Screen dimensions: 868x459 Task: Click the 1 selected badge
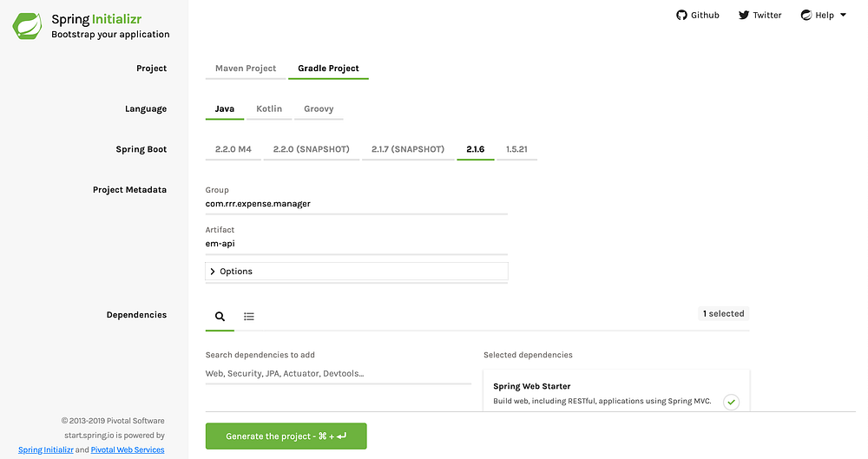click(x=724, y=313)
